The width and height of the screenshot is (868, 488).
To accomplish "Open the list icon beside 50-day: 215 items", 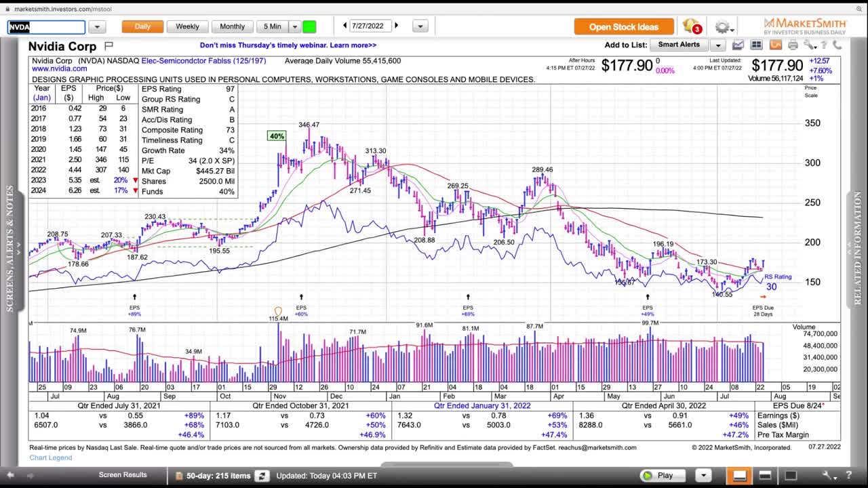I will point(179,476).
